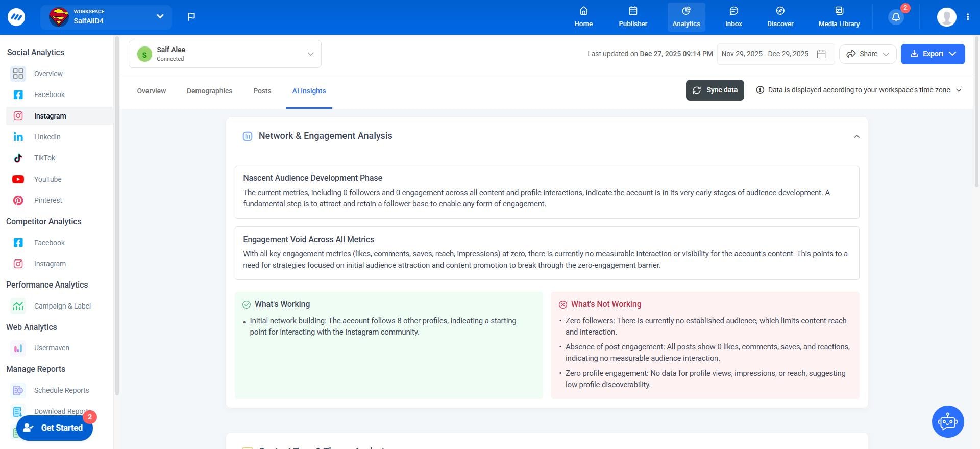Open the notifications bell
Image resolution: width=980 pixels, height=449 pixels.
[896, 17]
